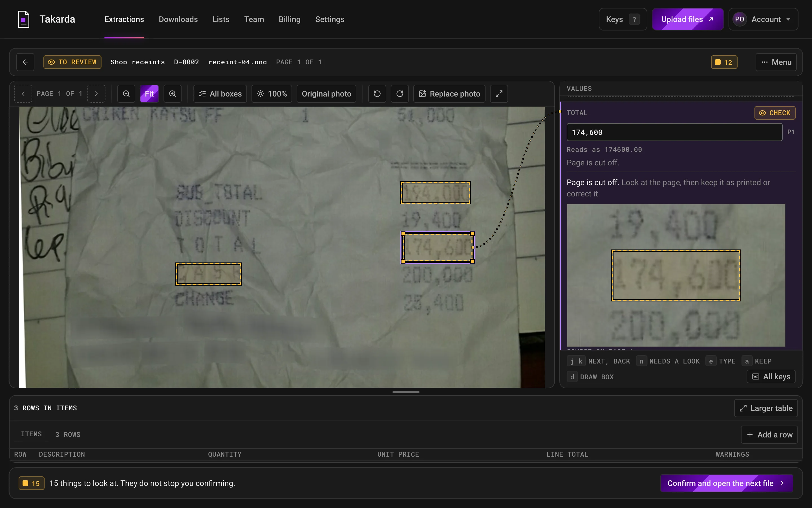Expand the photo viewer to fullscreen

click(x=499, y=94)
